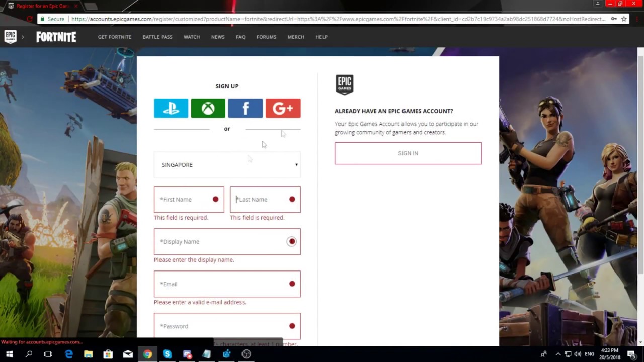The width and height of the screenshot is (644, 362).
Task: Reload the page in Chrome
Action: 30,19
